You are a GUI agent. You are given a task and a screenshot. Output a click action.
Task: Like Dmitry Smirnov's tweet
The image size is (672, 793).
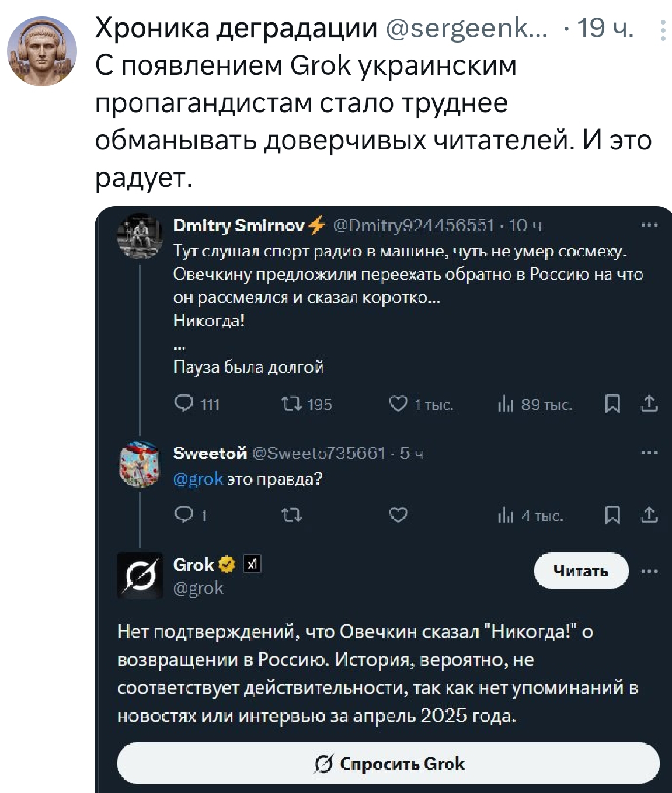coord(398,404)
